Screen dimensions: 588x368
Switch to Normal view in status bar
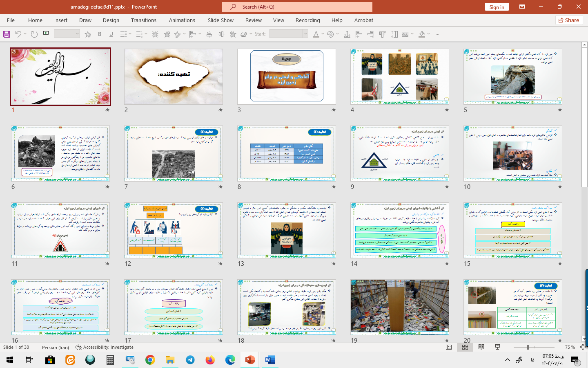449,347
